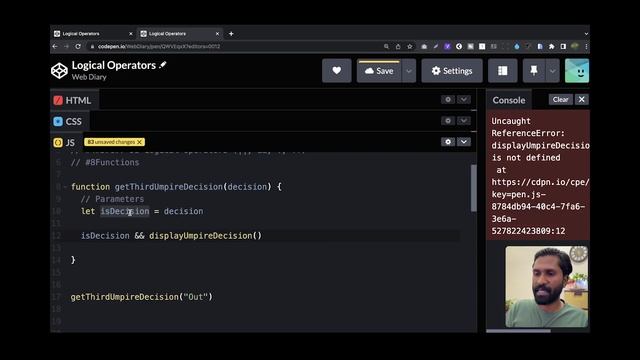Reload the page with the refresh icon
The height and width of the screenshot is (360, 640).
78,47
